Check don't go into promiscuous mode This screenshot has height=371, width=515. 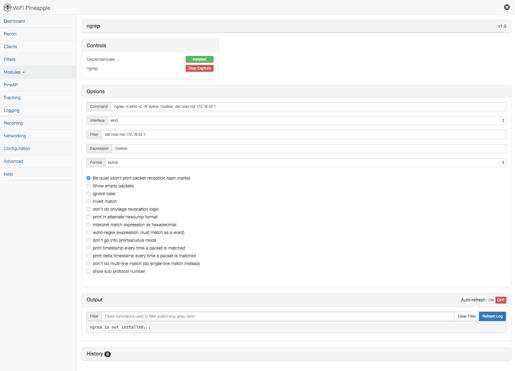click(x=88, y=240)
